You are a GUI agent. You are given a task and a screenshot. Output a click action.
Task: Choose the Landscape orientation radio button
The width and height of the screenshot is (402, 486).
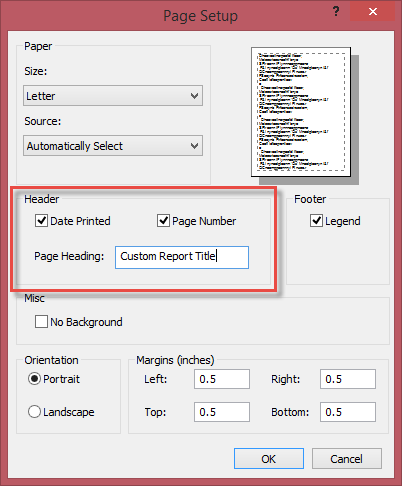point(34,412)
